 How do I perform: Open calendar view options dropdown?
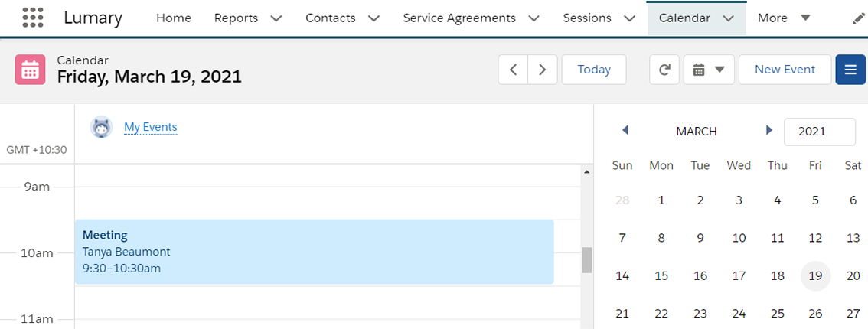pyautogui.click(x=709, y=70)
